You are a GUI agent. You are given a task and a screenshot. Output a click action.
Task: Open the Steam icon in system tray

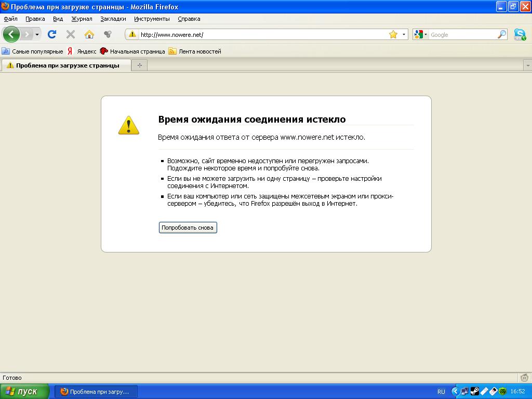(x=474, y=391)
